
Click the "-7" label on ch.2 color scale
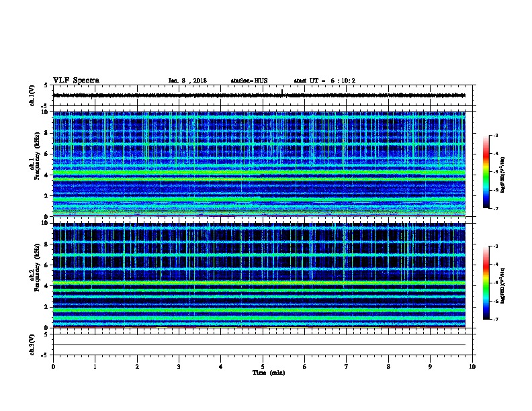tap(495, 320)
